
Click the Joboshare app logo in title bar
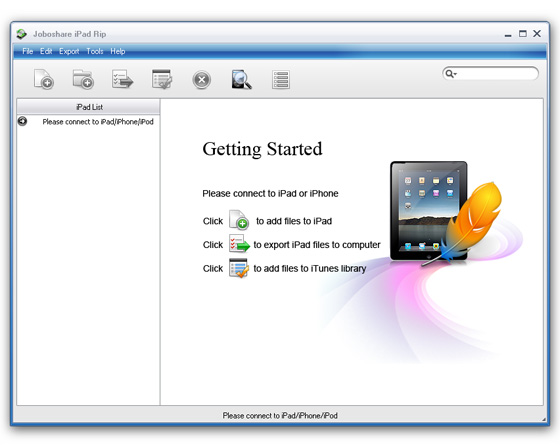click(21, 34)
